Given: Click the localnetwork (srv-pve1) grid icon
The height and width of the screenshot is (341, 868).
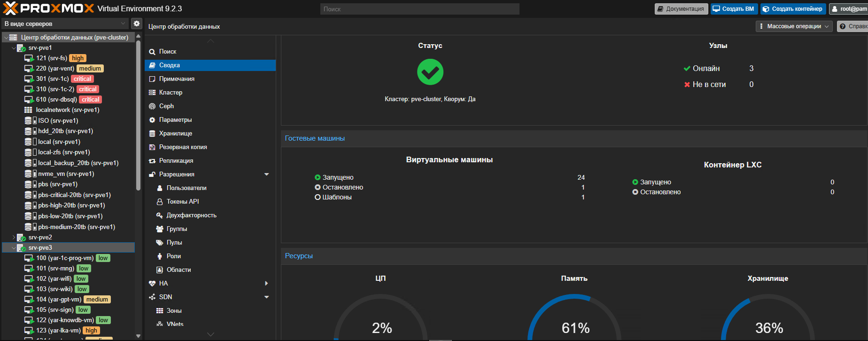Looking at the screenshot, I should tap(28, 110).
